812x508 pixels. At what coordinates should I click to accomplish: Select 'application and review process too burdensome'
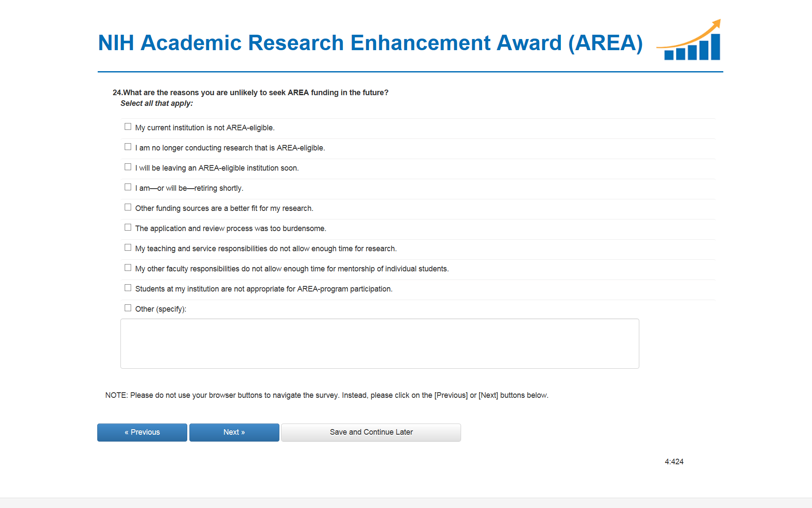(x=128, y=227)
